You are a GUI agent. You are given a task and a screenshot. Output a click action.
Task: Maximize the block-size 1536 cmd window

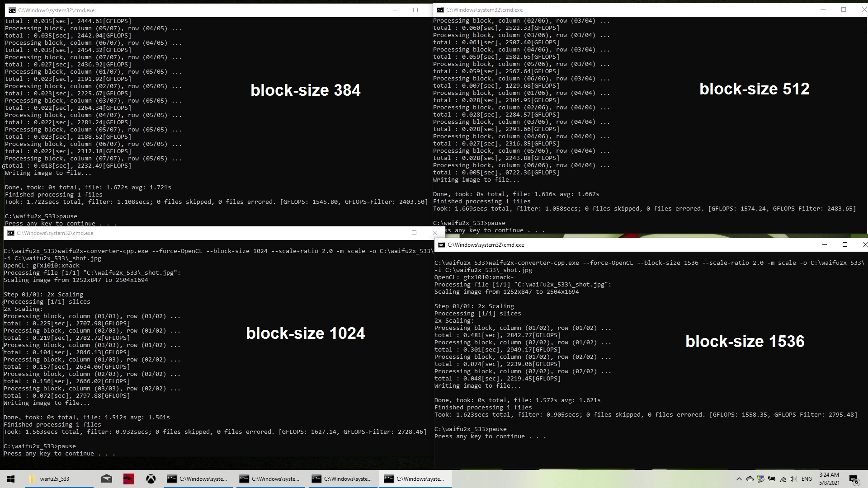pyautogui.click(x=844, y=245)
